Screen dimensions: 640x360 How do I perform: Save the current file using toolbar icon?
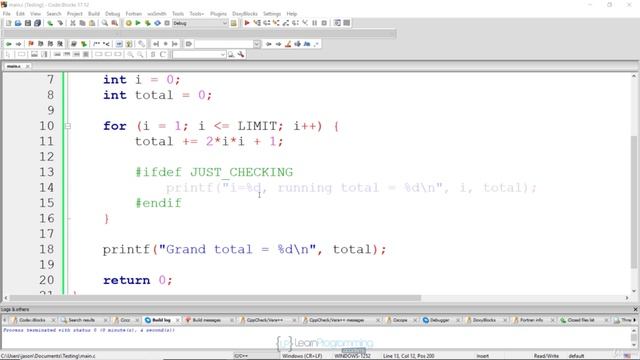pos(28,23)
